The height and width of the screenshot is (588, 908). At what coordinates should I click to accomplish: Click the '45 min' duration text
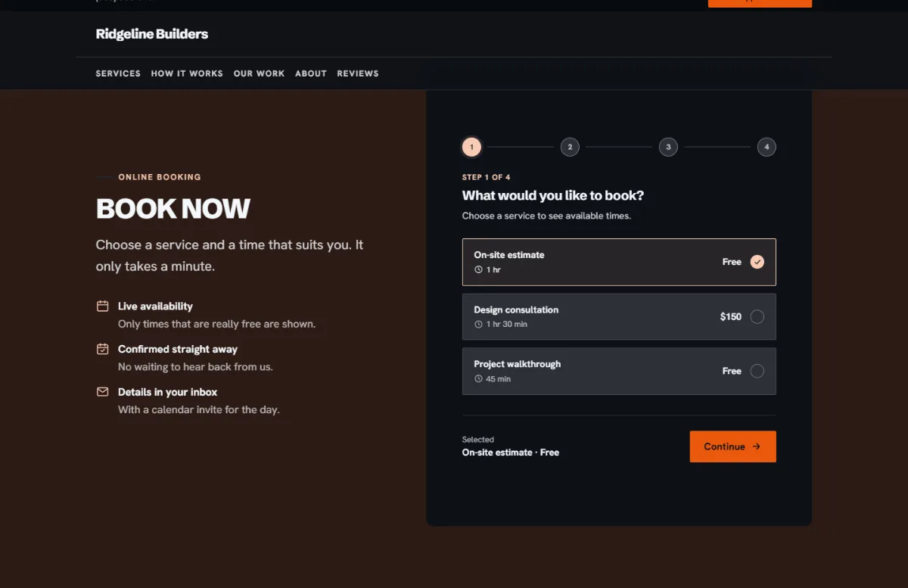(498, 378)
